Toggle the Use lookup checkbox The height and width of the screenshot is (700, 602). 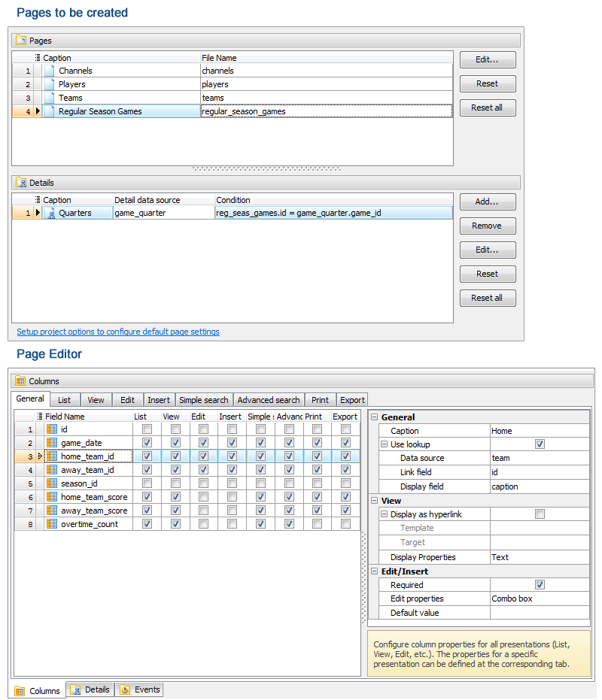click(540, 444)
